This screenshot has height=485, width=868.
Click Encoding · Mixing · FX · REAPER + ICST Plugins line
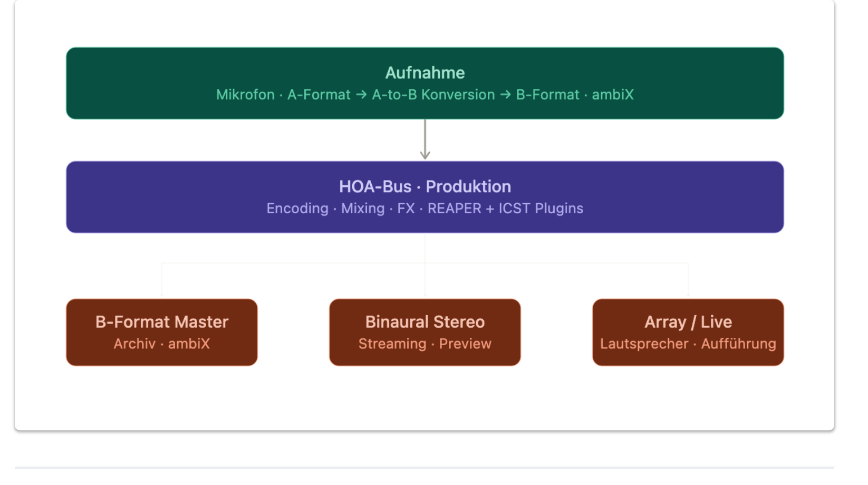(x=425, y=208)
